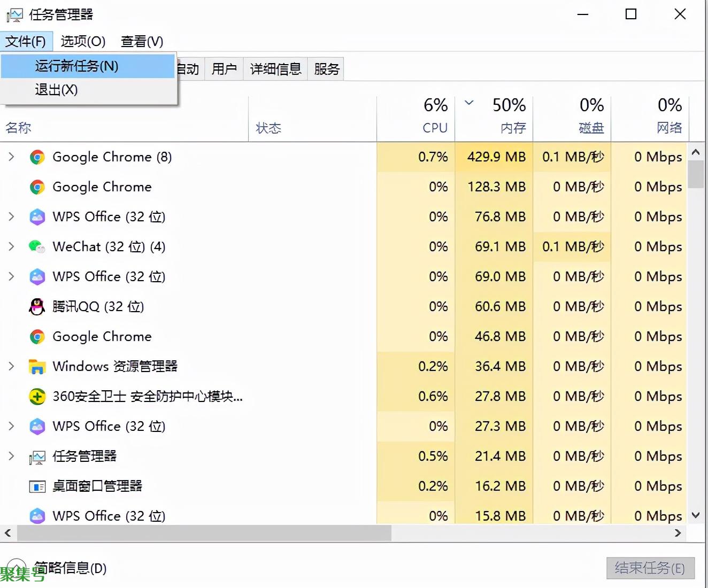The height and width of the screenshot is (588, 708).
Task: Click the Google Chrome (8) app icon
Action: click(x=37, y=157)
